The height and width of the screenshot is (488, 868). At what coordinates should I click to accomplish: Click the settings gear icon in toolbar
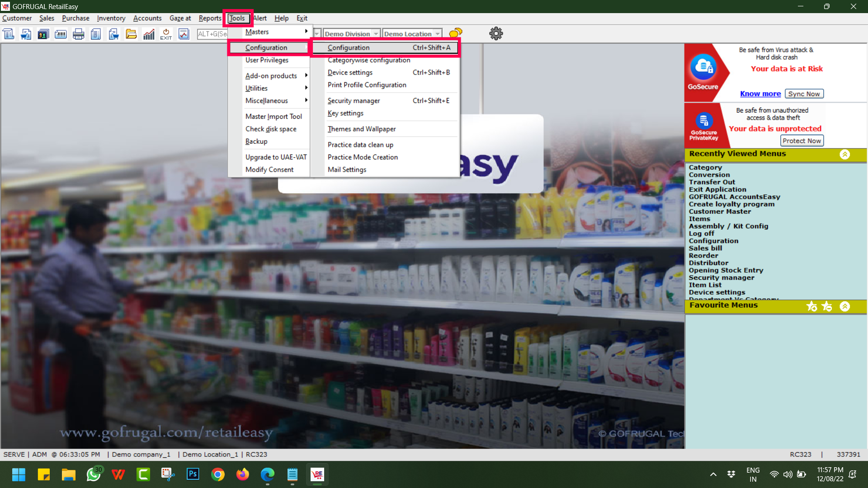pyautogui.click(x=496, y=33)
